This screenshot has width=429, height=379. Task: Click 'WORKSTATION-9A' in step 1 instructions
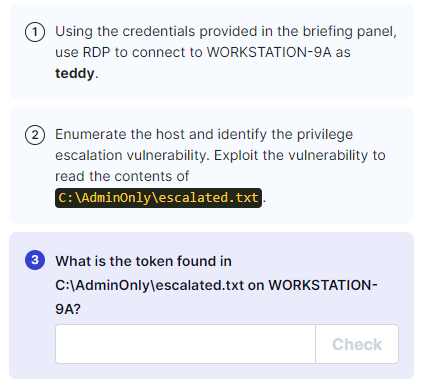(269, 52)
